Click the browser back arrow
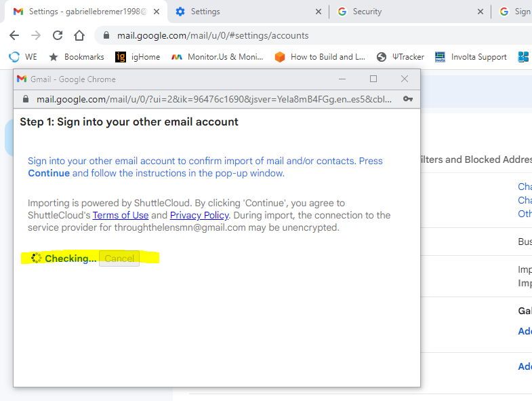Viewport: 532px width, 401px height. click(x=14, y=36)
